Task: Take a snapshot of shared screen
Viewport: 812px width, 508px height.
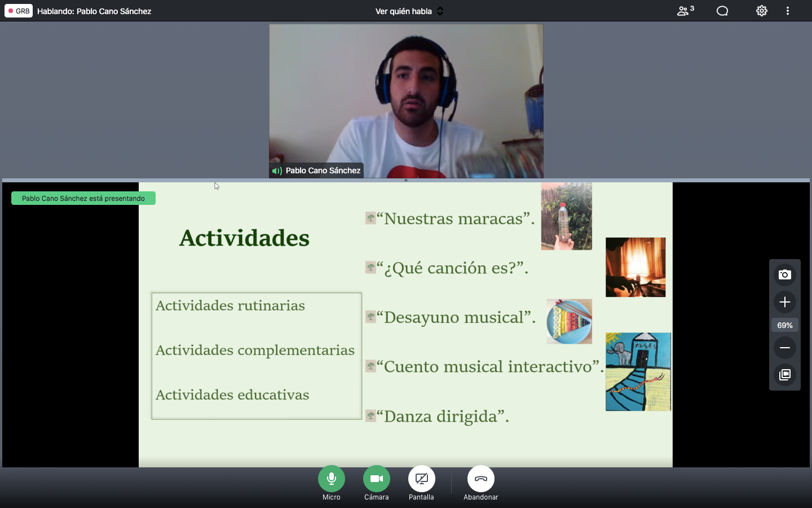Action: click(785, 275)
